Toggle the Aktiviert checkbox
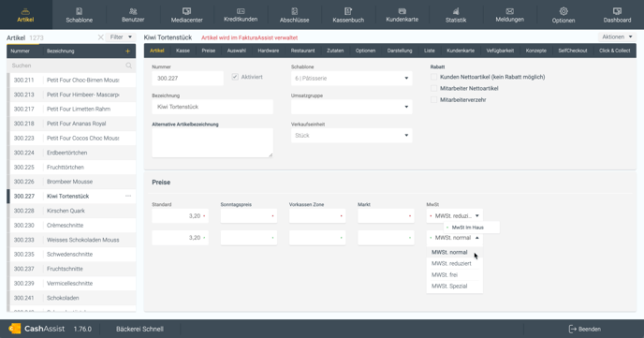The image size is (644, 338). pyautogui.click(x=235, y=77)
